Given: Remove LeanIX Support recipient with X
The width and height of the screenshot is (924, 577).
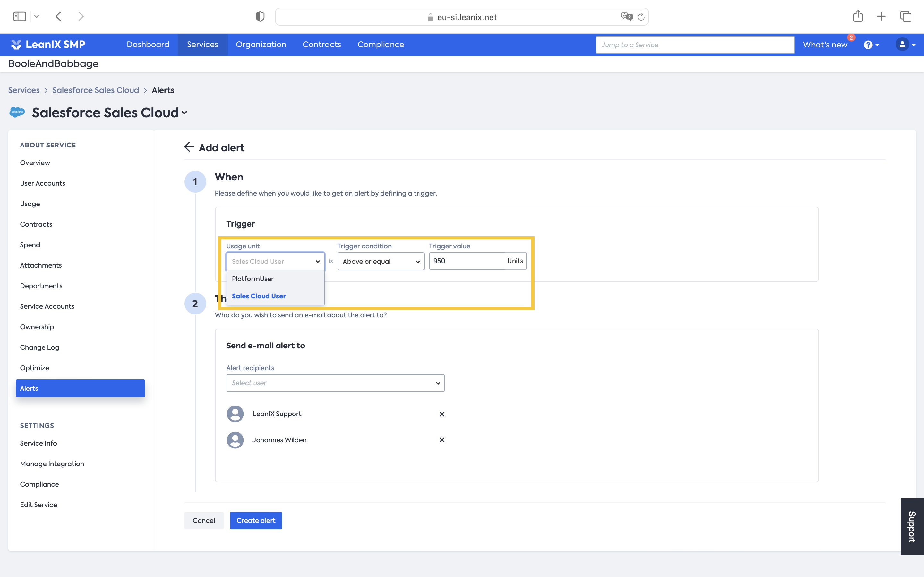Looking at the screenshot, I should tap(442, 414).
